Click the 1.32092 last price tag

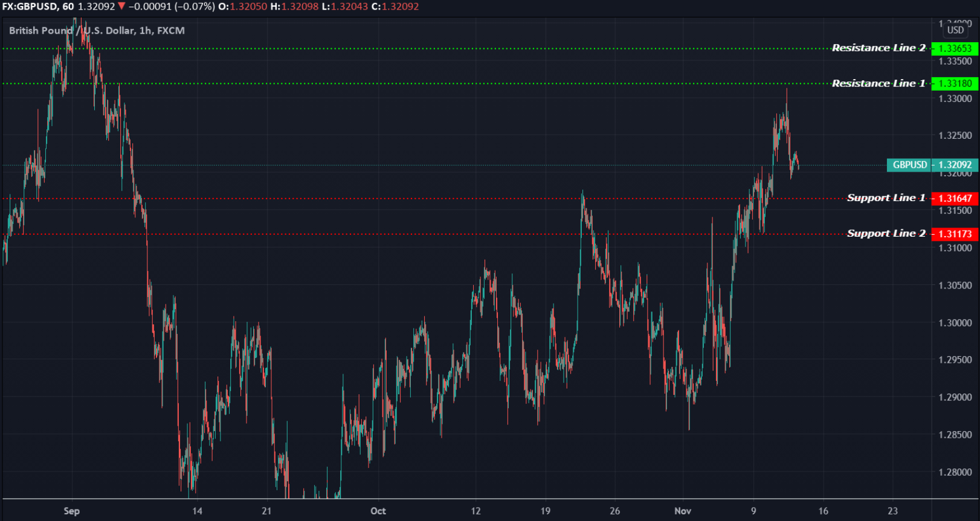pyautogui.click(x=955, y=165)
